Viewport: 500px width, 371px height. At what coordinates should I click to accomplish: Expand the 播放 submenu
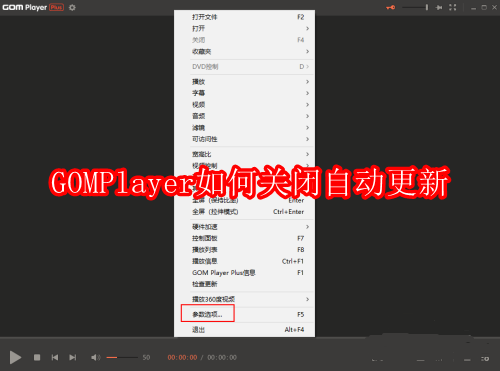coord(244,82)
